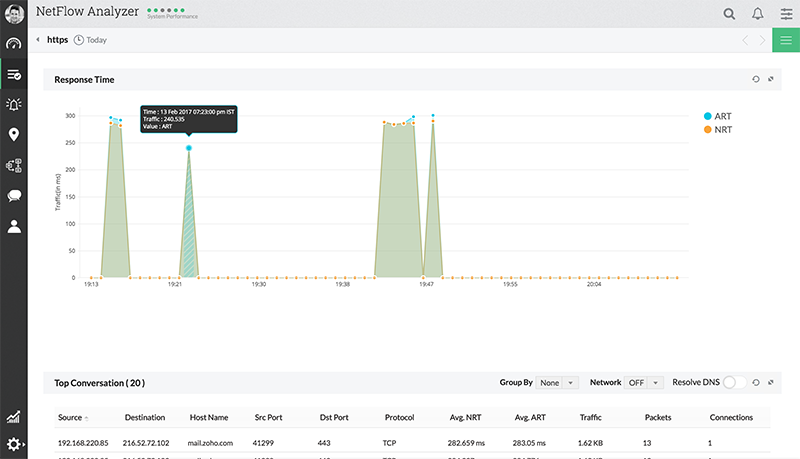
Task: Open the alarms siren icon in sidebar
Action: point(14,104)
